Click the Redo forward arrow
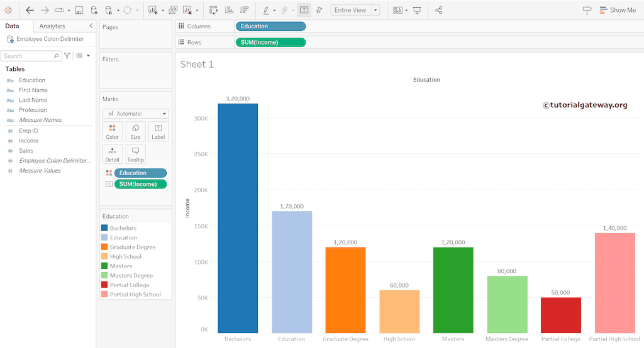 [x=45, y=10]
